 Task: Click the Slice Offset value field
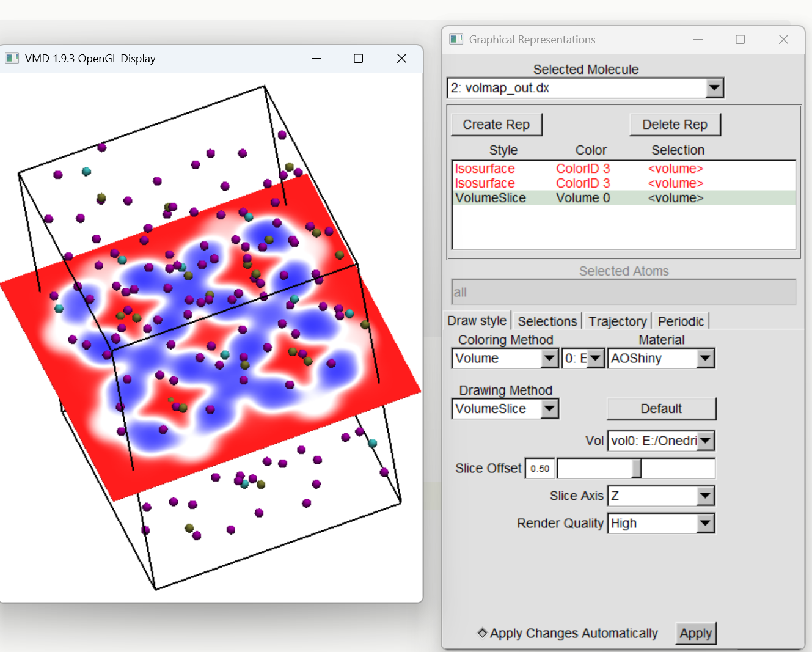(x=540, y=469)
